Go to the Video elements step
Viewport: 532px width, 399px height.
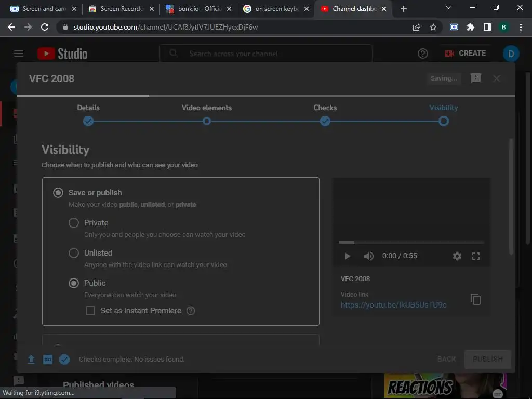tap(207, 115)
